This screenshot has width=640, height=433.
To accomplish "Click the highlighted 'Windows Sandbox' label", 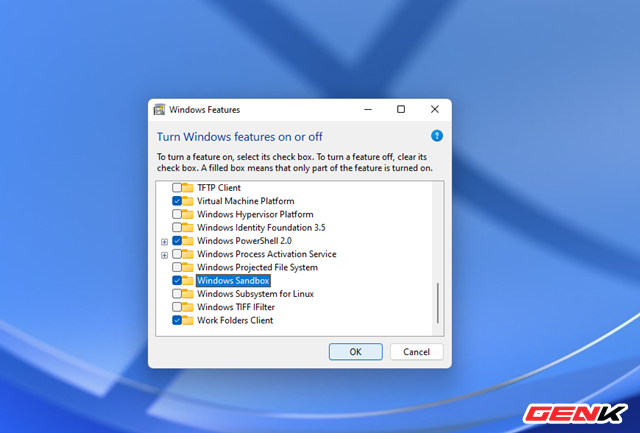I will coord(233,280).
